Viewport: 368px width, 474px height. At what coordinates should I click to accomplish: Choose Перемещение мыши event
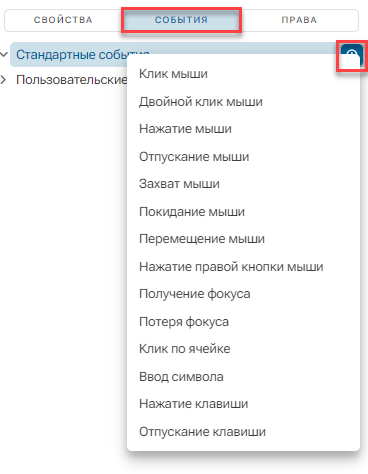tap(243, 239)
